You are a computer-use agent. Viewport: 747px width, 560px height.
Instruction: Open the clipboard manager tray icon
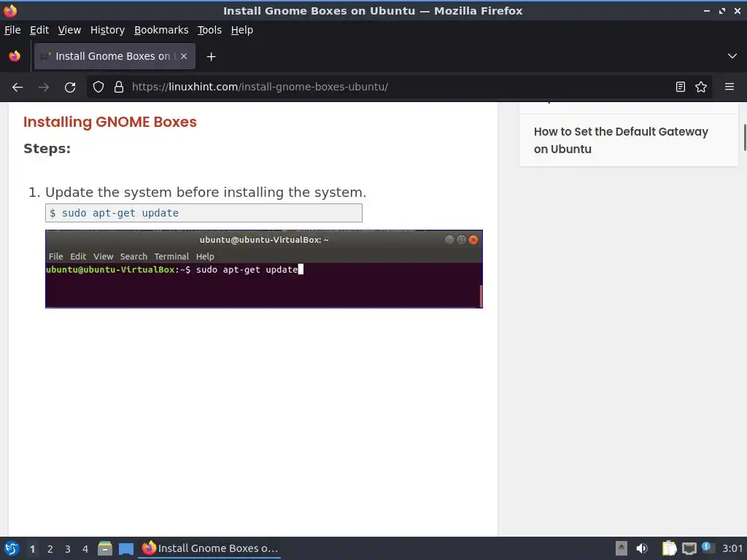tap(669, 548)
